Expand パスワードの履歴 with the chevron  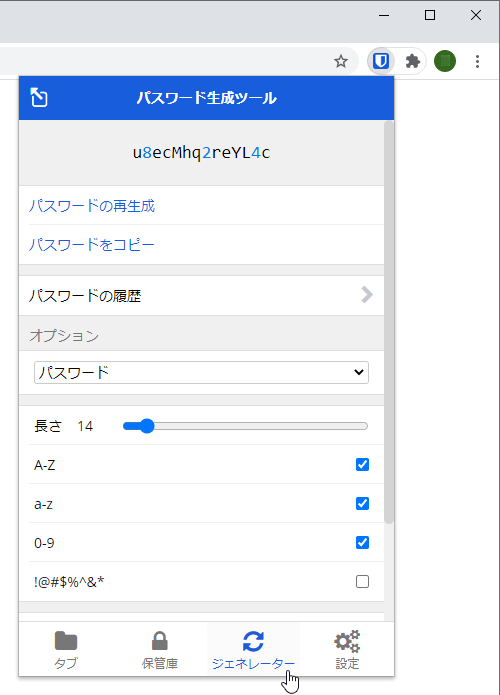click(x=367, y=295)
